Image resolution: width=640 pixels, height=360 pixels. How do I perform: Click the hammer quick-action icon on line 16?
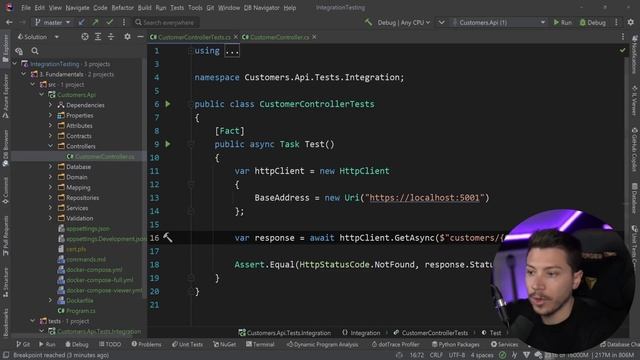[x=167, y=237]
